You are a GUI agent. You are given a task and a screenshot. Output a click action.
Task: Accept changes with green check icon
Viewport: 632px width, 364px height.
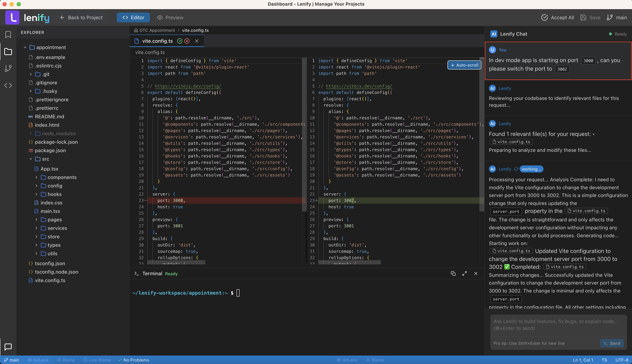point(180,41)
